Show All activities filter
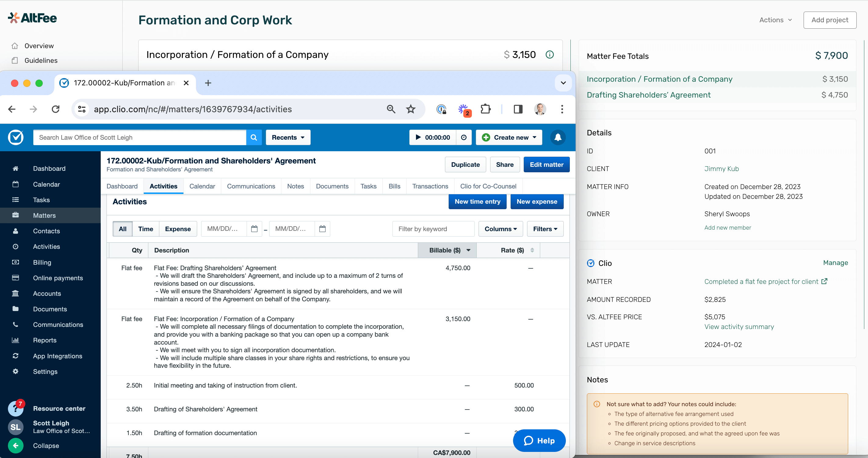Viewport: 868px width, 458px height. [x=123, y=229]
